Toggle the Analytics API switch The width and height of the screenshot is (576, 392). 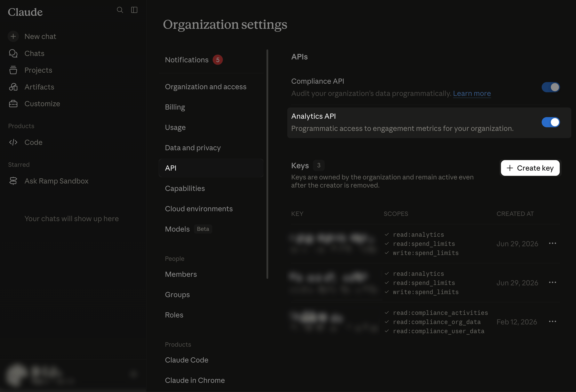point(550,122)
